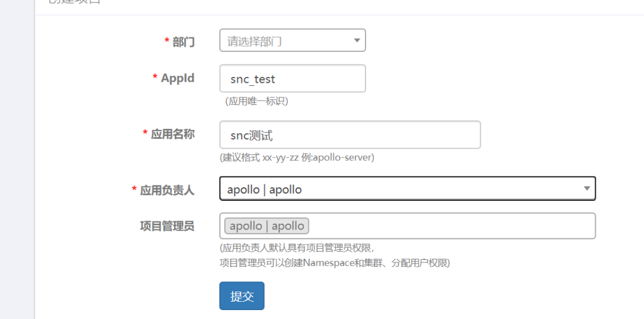Click the arrow on 请选择部门 dropdown

(357, 41)
